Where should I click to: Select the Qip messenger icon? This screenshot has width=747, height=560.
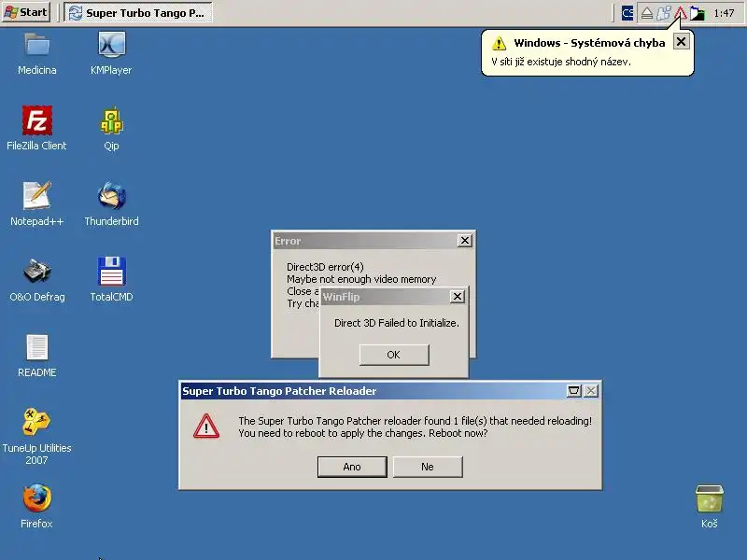point(111,120)
